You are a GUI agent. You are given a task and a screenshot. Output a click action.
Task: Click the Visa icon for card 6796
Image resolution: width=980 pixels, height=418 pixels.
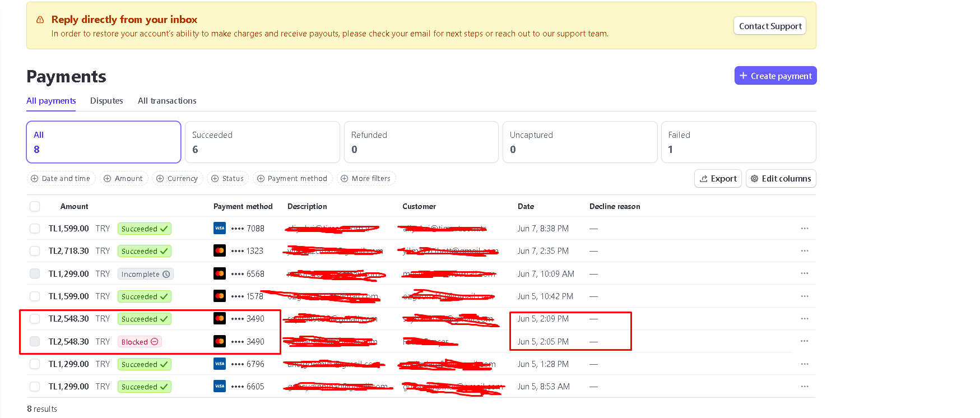point(220,364)
